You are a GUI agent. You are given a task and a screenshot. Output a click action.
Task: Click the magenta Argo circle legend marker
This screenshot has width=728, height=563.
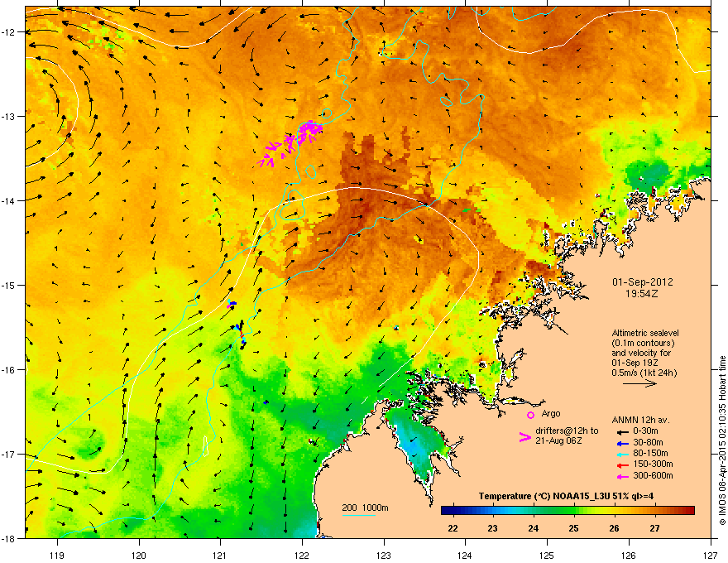tap(530, 415)
